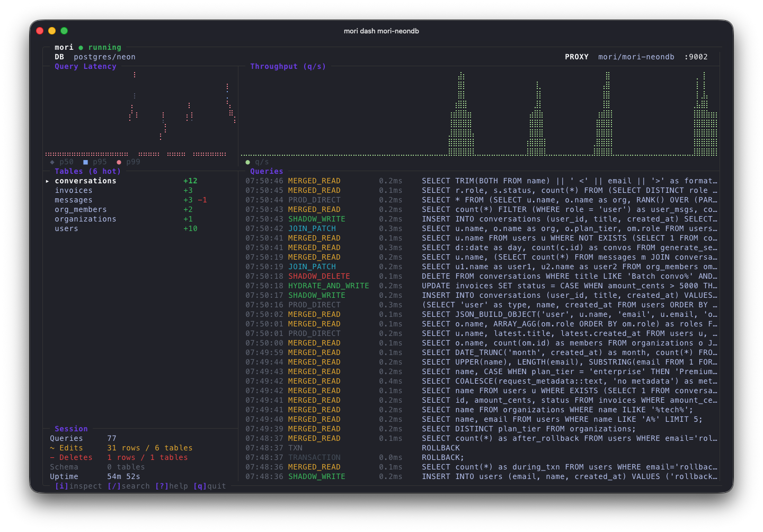Click the [?]help shortcut
Image resolution: width=763 pixels, height=532 pixels.
click(172, 486)
